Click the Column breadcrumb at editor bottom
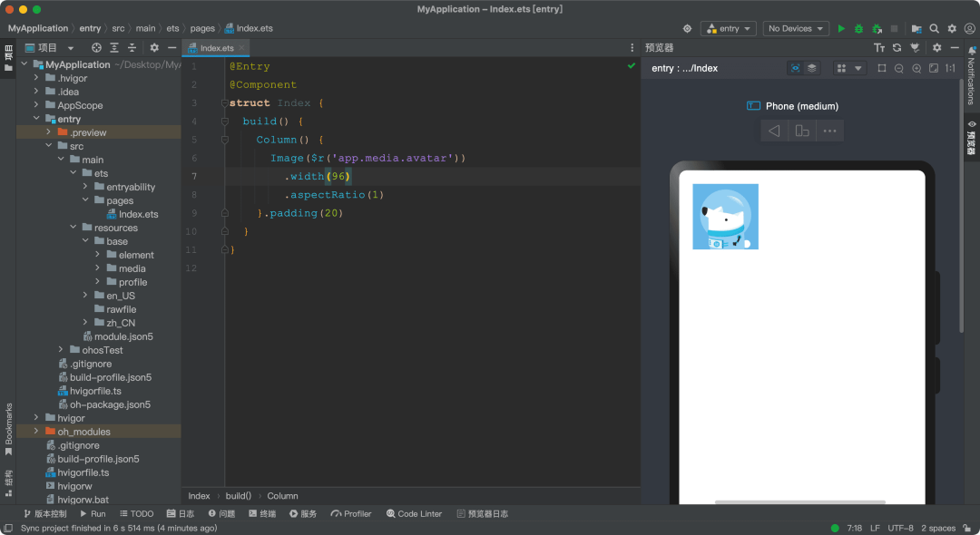The height and width of the screenshot is (535, 980). 282,496
